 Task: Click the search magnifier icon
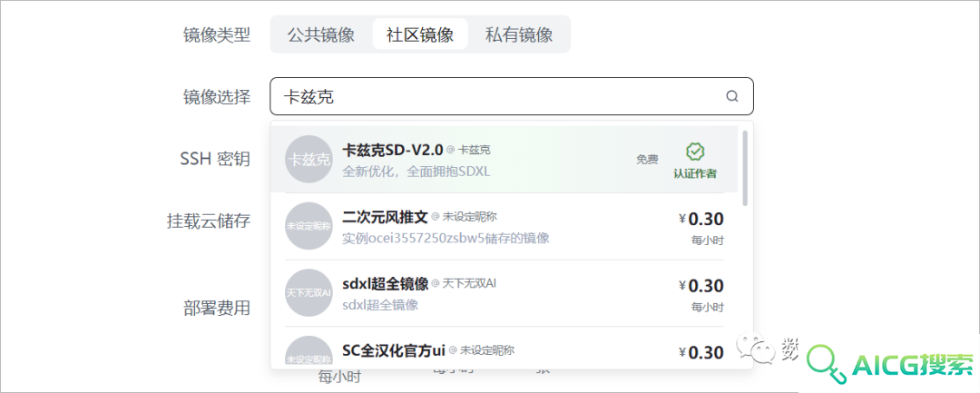tap(732, 96)
